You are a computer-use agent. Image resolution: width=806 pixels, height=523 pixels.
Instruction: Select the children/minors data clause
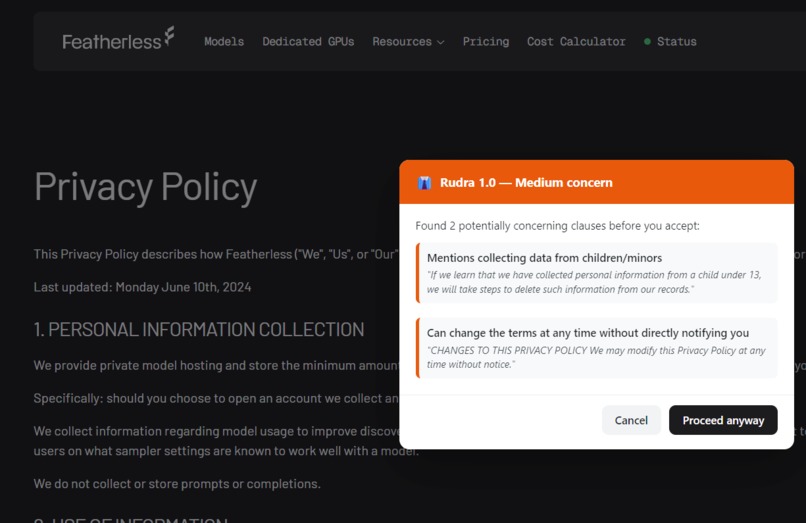[x=596, y=273]
